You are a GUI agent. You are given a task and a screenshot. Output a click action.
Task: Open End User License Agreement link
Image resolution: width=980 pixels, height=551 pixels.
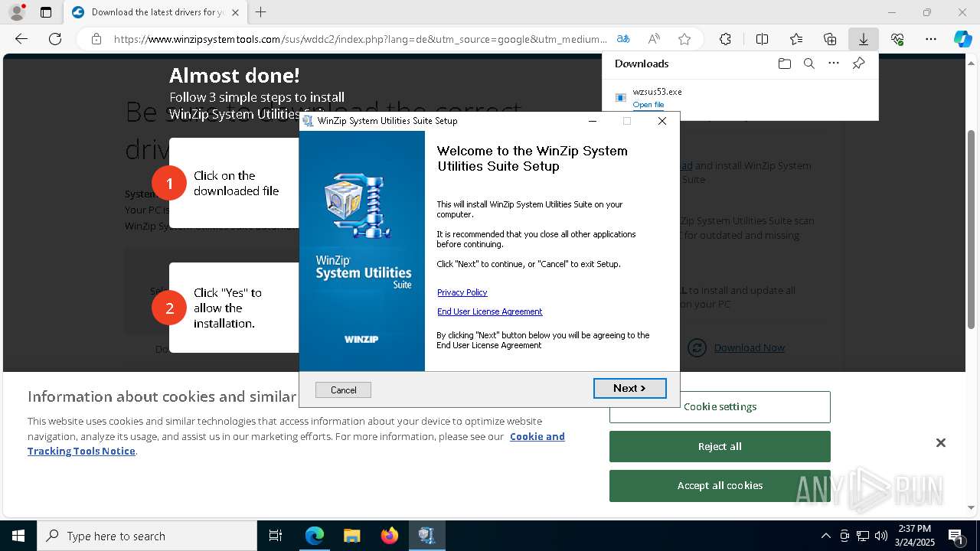pyautogui.click(x=489, y=311)
